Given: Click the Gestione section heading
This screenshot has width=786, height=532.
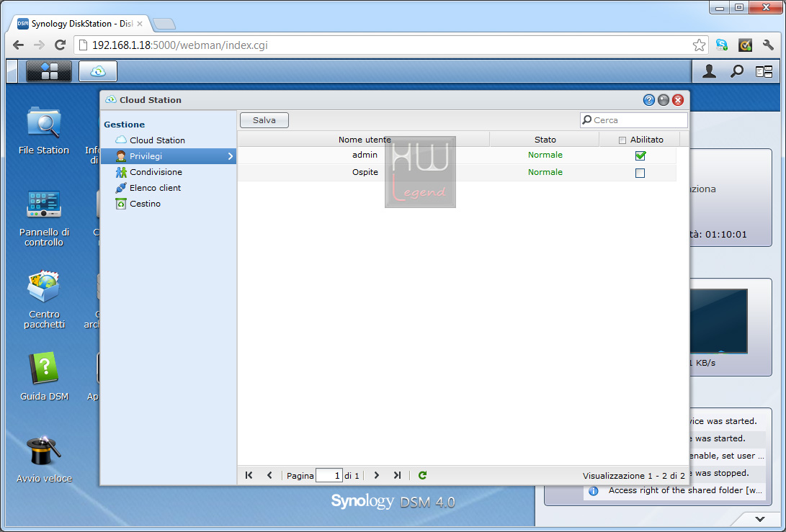Looking at the screenshot, I should point(124,125).
